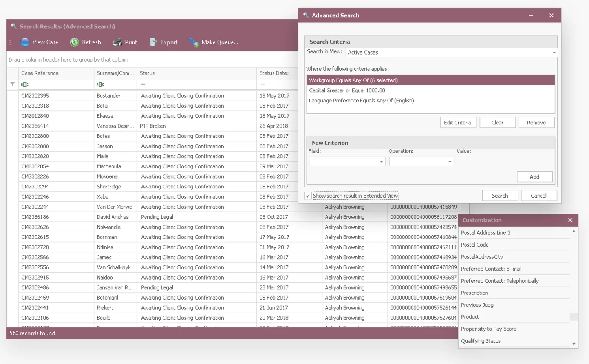Sort by the Case Reference column header
Image resolution: width=589 pixels, height=364 pixels.
(x=56, y=73)
